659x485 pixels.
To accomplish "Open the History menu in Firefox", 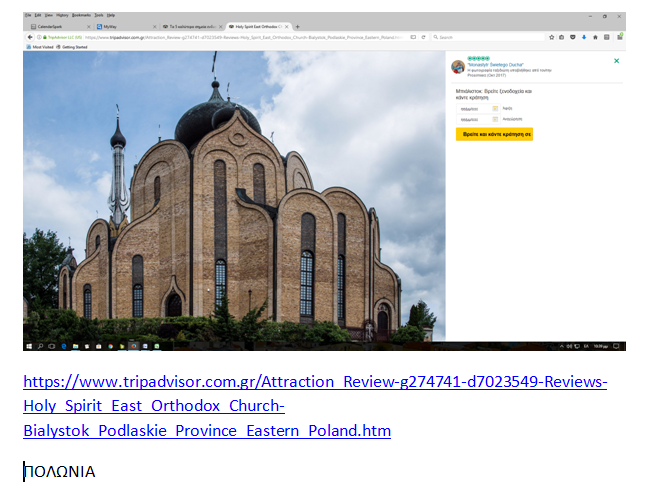I will coord(62,16).
